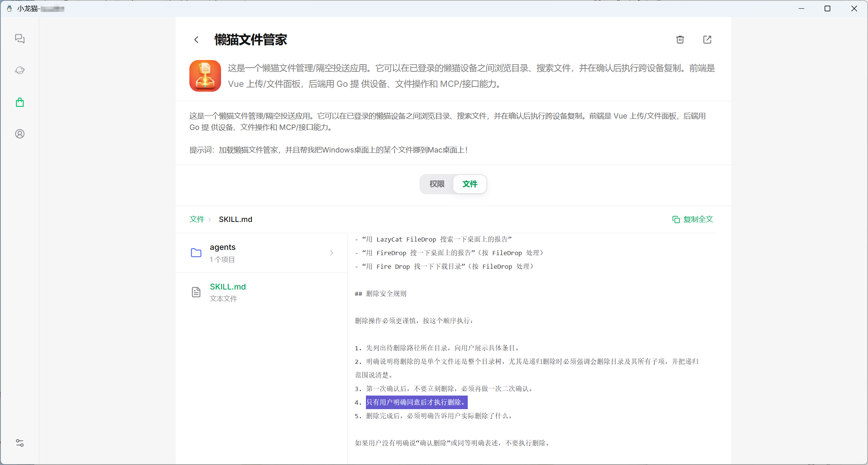This screenshot has height=465, width=868.
Task: Click line '用 Fire Drop 找一下下载目录'
Action: click(x=445, y=266)
